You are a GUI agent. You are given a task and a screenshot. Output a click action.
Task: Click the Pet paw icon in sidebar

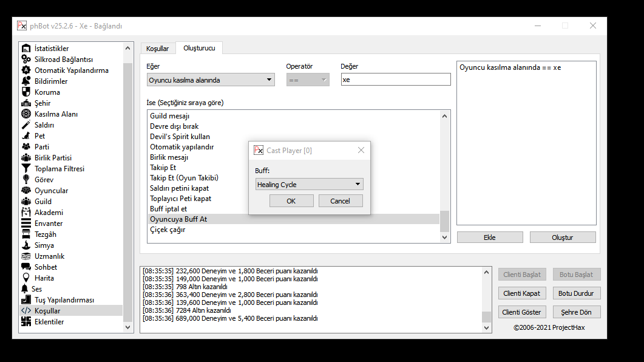coord(25,136)
